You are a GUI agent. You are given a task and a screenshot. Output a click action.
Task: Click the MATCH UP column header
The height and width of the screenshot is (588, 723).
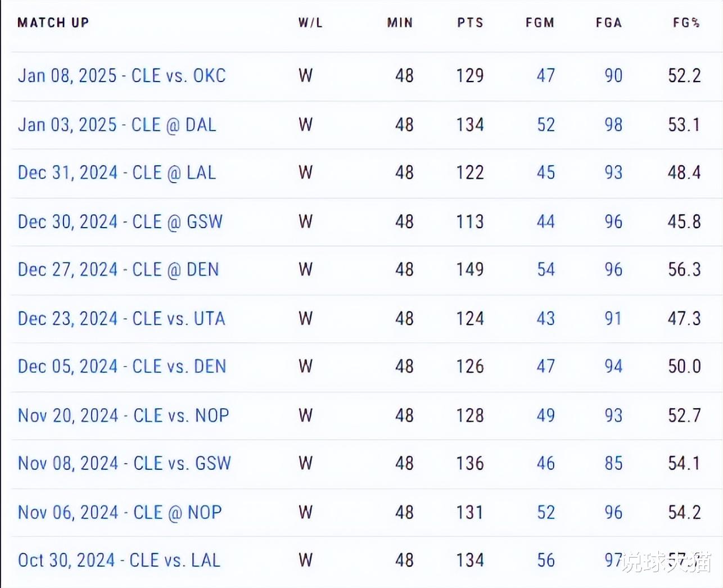click(x=53, y=23)
